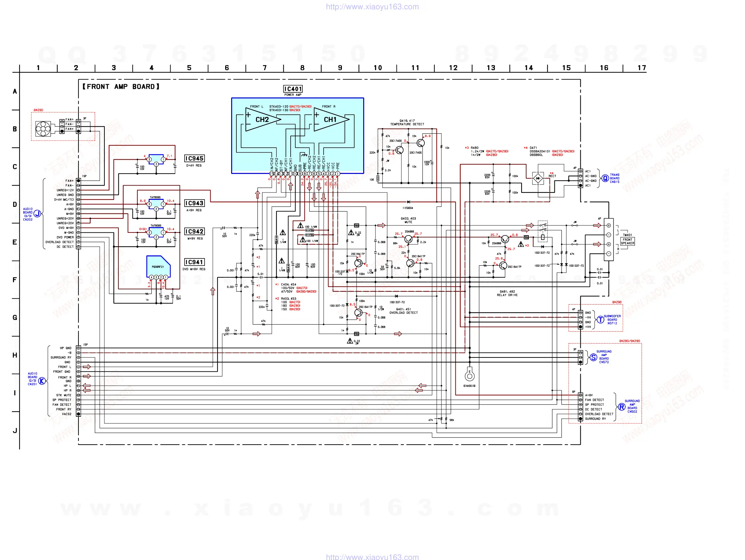Viewport: 745px width, 560px height.
Task: Click the FRONT SPEAKER terminal label
Action: pyautogui.click(x=628, y=241)
